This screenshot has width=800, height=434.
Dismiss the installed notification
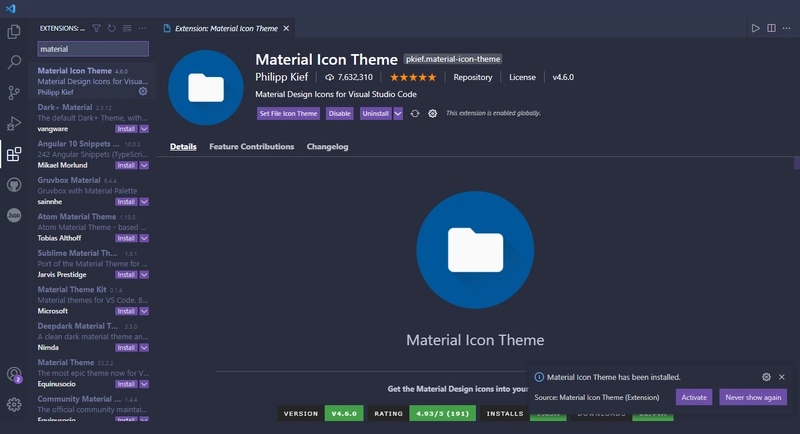pyautogui.click(x=782, y=377)
